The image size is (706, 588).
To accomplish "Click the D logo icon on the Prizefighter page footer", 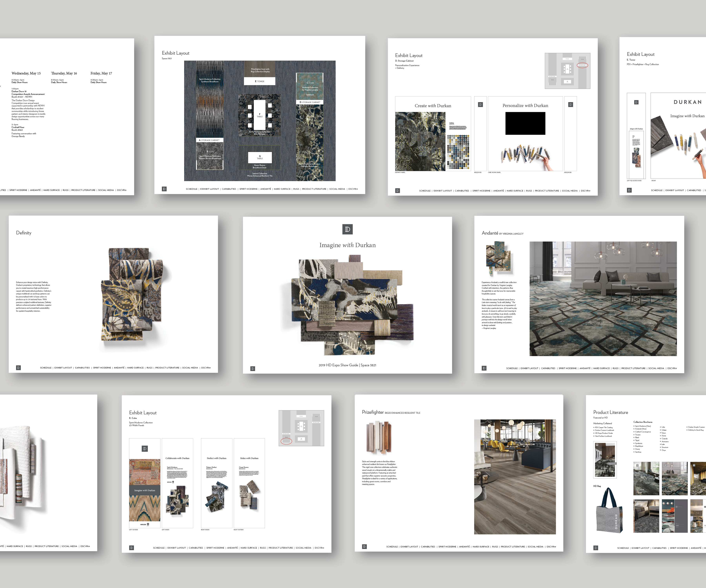I will tap(364, 547).
